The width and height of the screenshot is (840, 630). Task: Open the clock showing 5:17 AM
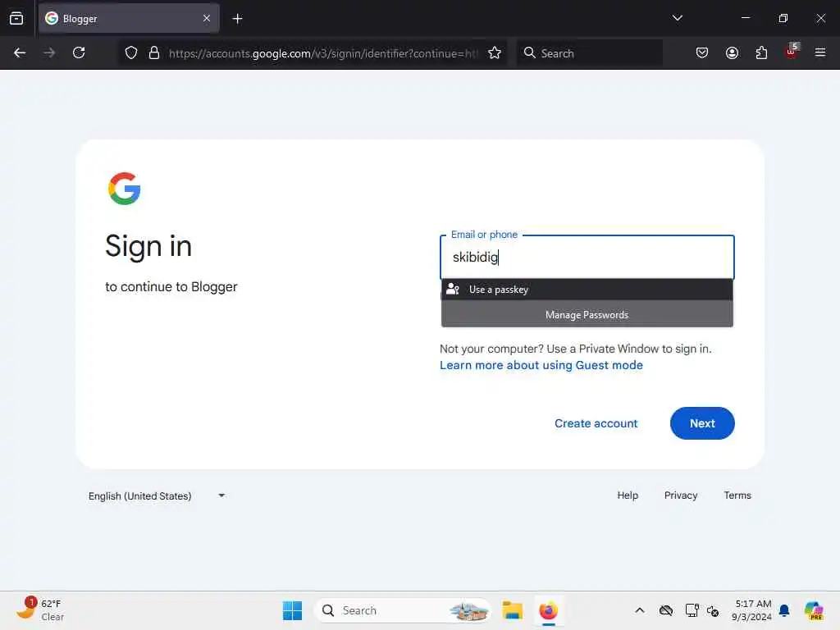point(751,610)
